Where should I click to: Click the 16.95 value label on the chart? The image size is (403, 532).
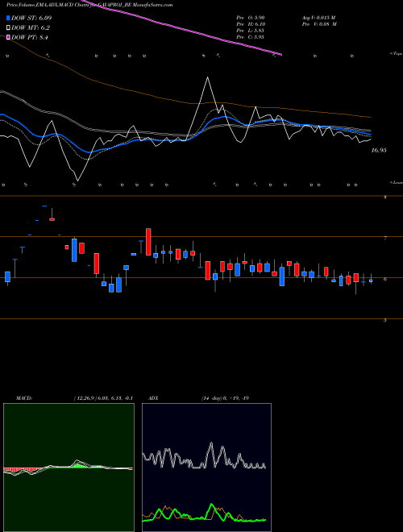coord(379,150)
